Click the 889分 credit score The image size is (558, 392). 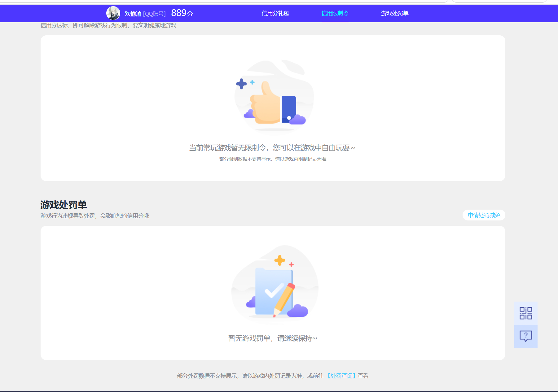(182, 13)
